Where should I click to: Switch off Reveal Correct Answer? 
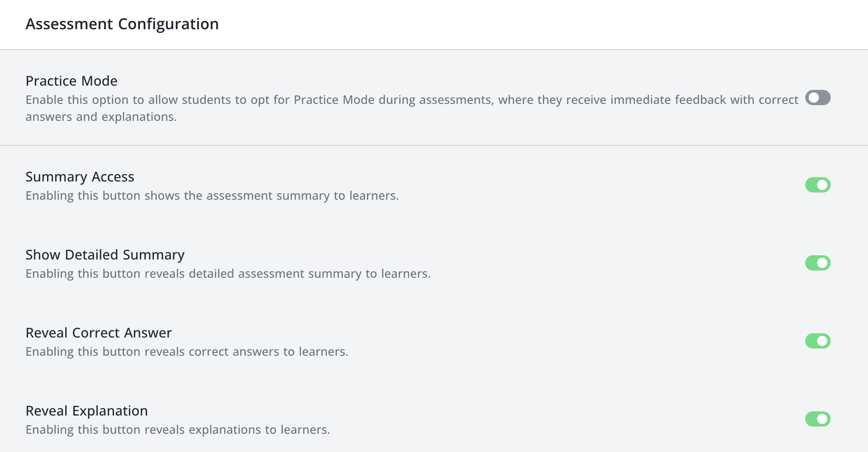(x=818, y=341)
